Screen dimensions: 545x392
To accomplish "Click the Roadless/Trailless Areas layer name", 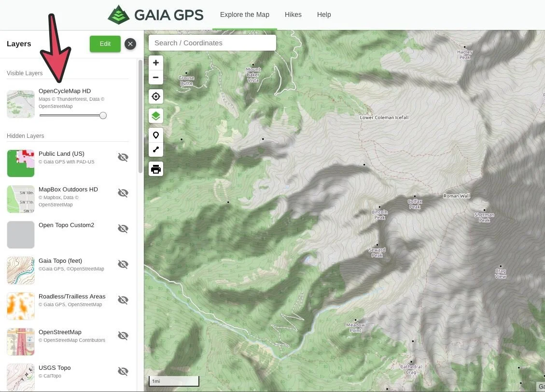I will (72, 297).
